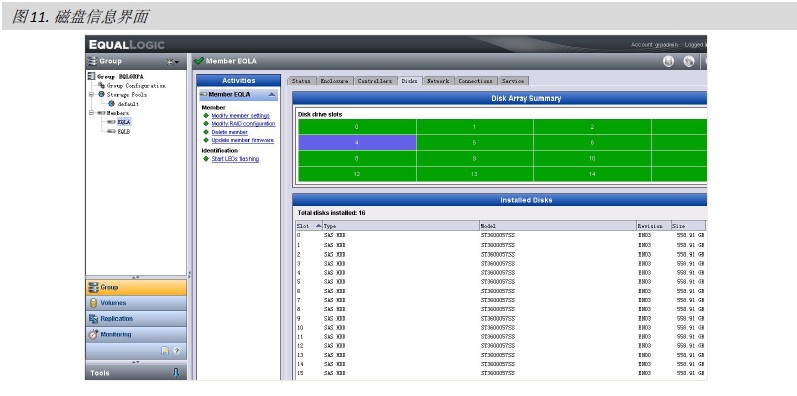Select the default storage pool
Screen dimensions: 797x396
point(128,104)
